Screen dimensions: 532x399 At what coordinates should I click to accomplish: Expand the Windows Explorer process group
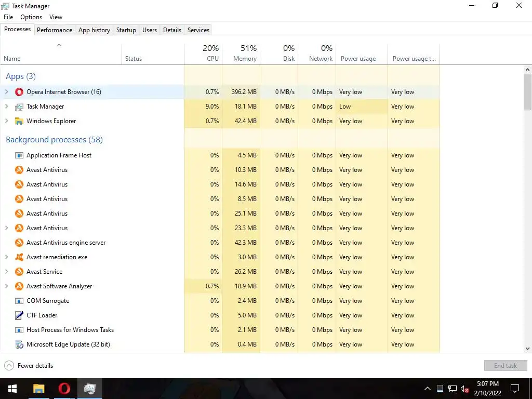[x=6, y=121]
